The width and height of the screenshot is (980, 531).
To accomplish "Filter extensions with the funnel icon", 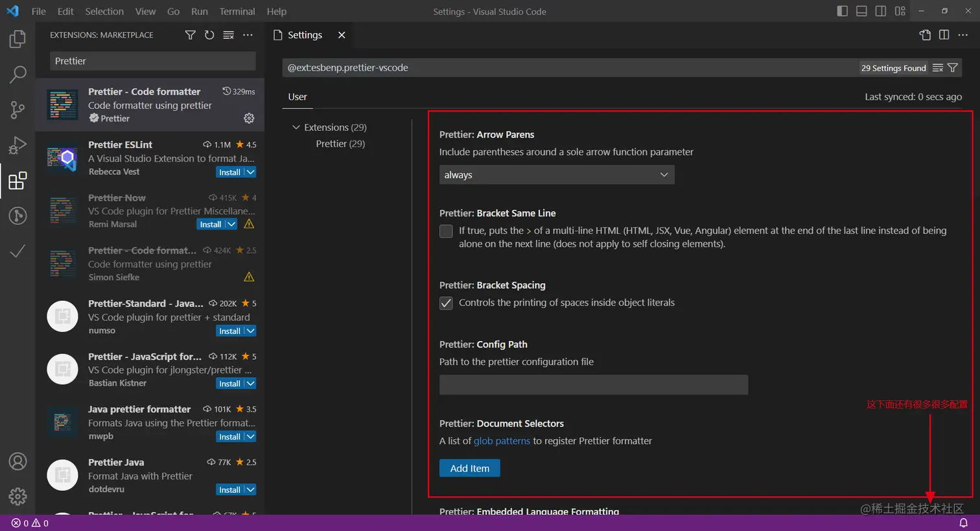I will coord(190,35).
